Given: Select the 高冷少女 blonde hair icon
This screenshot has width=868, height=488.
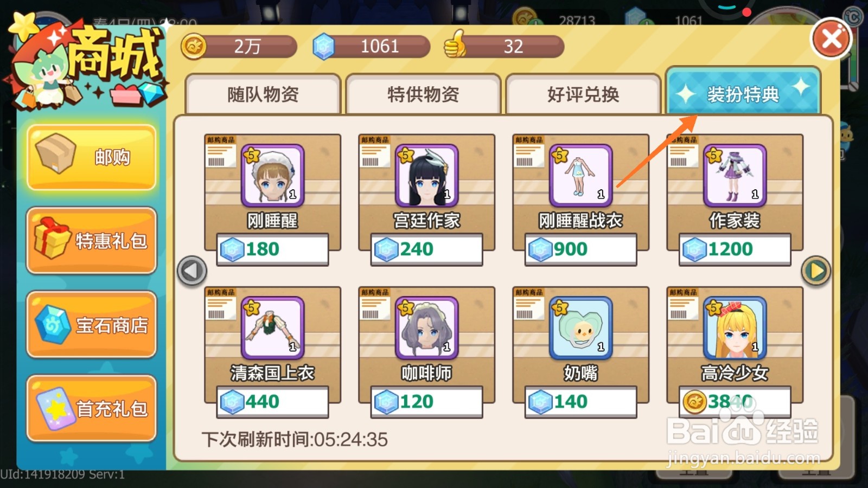Looking at the screenshot, I should coord(735,328).
